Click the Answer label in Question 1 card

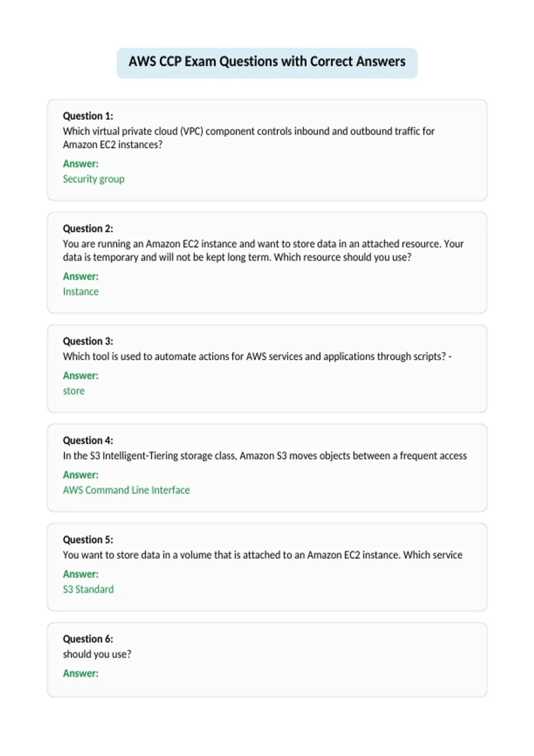tap(81, 164)
